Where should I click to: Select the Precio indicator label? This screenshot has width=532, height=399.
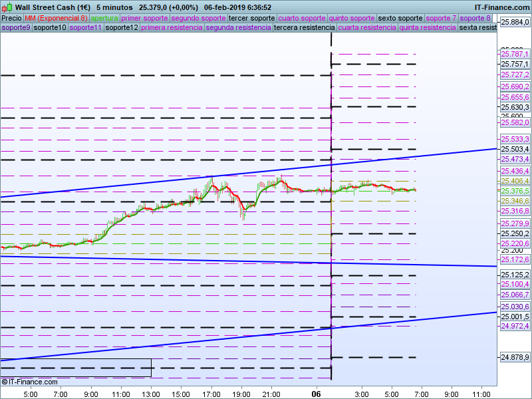tap(12, 19)
